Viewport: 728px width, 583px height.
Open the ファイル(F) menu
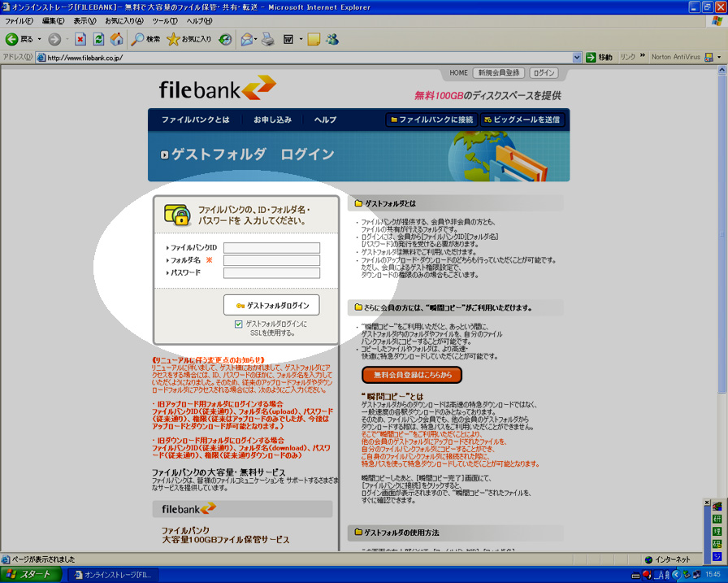click(19, 21)
